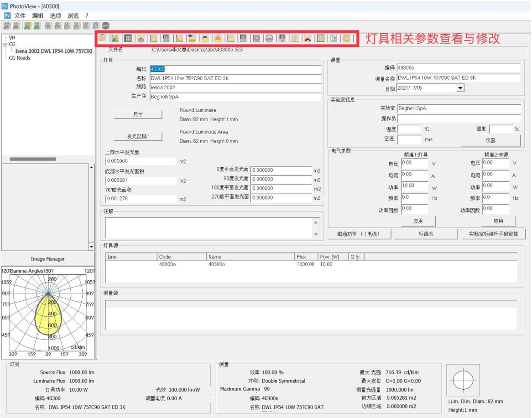Click the 尺寸 button

coord(138,114)
